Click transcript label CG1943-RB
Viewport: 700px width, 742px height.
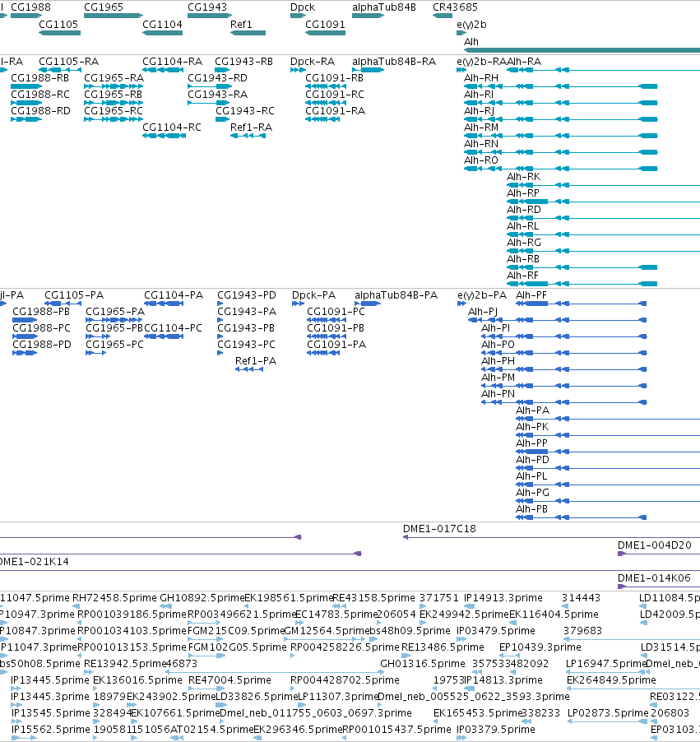[243, 62]
